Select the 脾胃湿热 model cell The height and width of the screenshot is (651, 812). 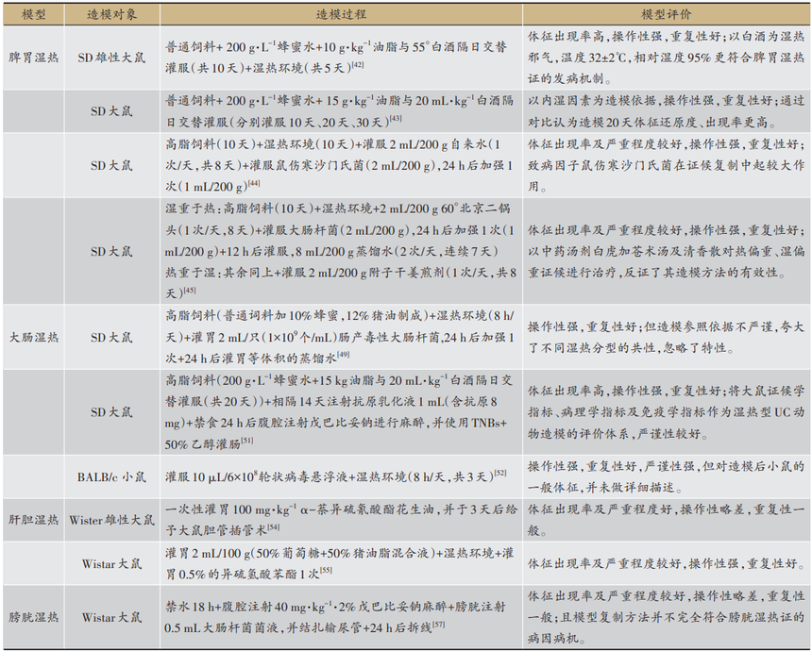tap(33, 57)
